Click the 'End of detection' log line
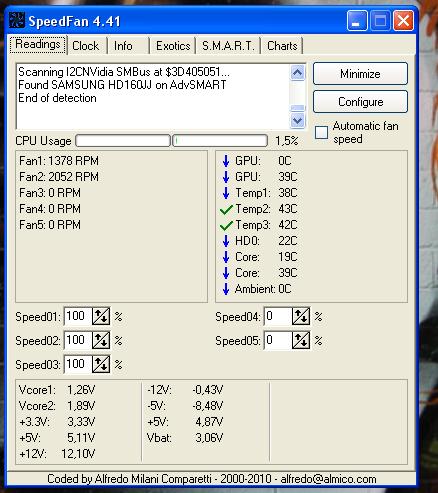 (x=57, y=98)
